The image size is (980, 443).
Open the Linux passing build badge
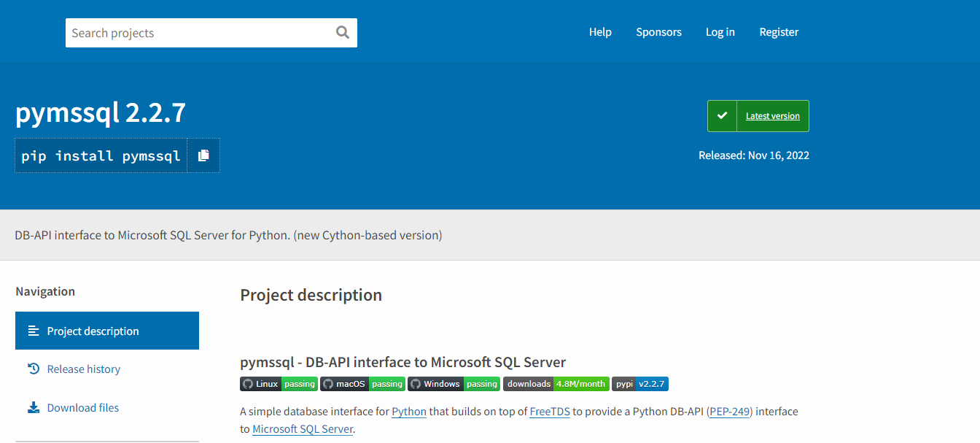point(279,384)
